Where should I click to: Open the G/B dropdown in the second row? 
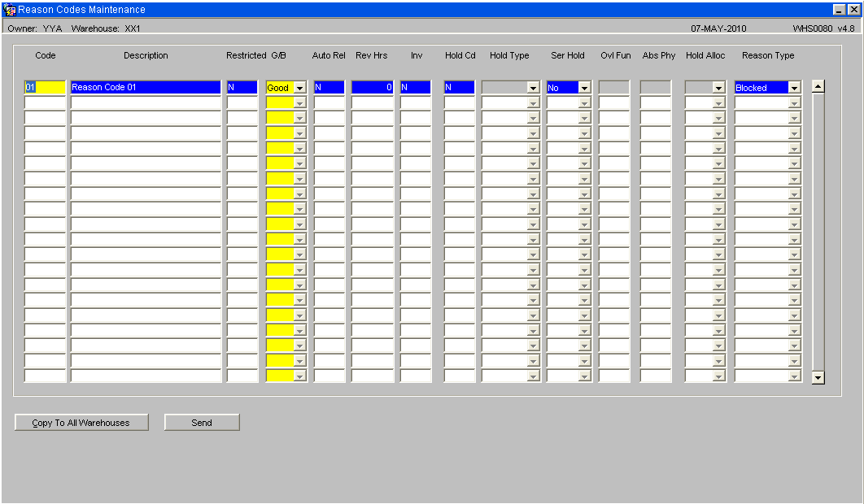coord(299,103)
